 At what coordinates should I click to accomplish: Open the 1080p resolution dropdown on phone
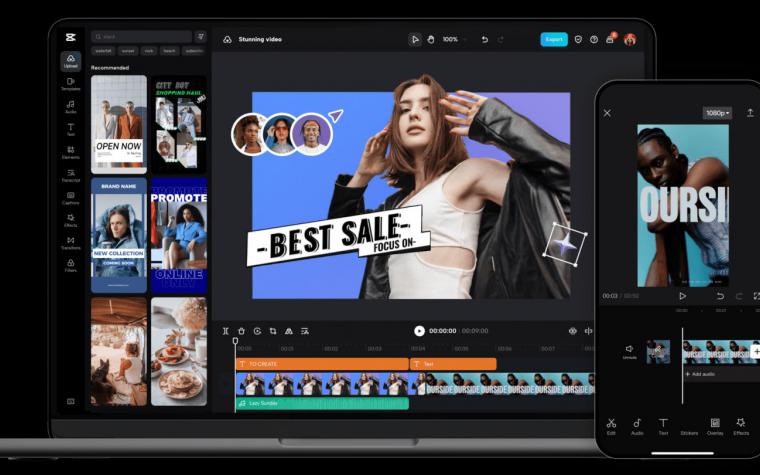point(717,113)
